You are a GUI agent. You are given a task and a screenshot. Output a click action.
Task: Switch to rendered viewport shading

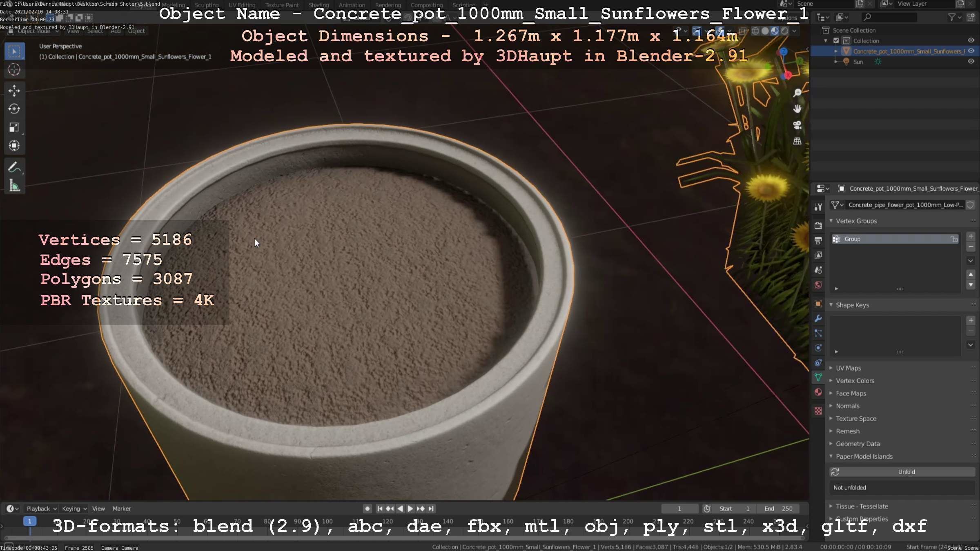784,31
